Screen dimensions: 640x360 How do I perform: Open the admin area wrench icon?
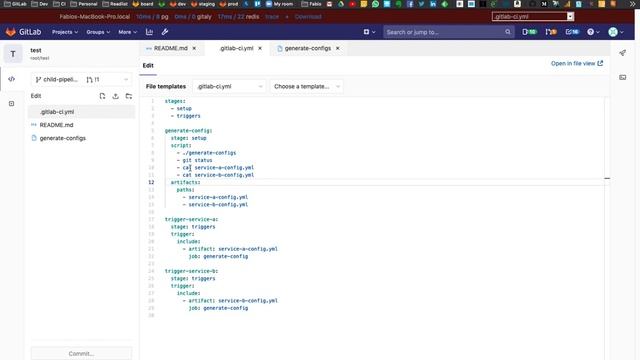tap(165, 32)
